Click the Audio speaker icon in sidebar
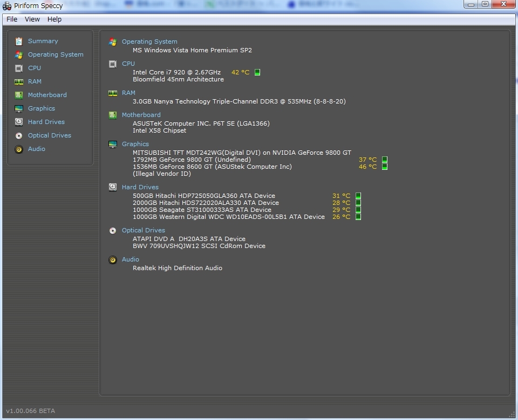This screenshot has height=420, width=518. (19, 149)
